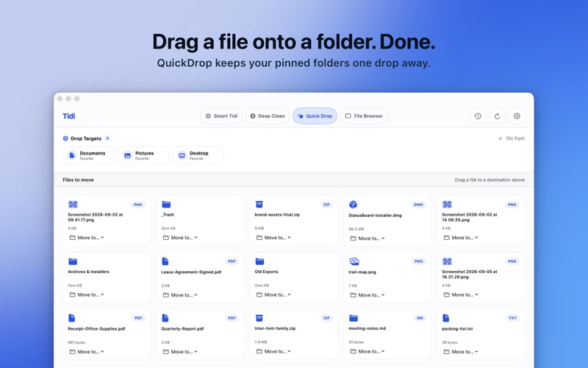Open Move to dropdown for brand-assets-final.zip
The height and width of the screenshot is (368, 588).
point(273,238)
